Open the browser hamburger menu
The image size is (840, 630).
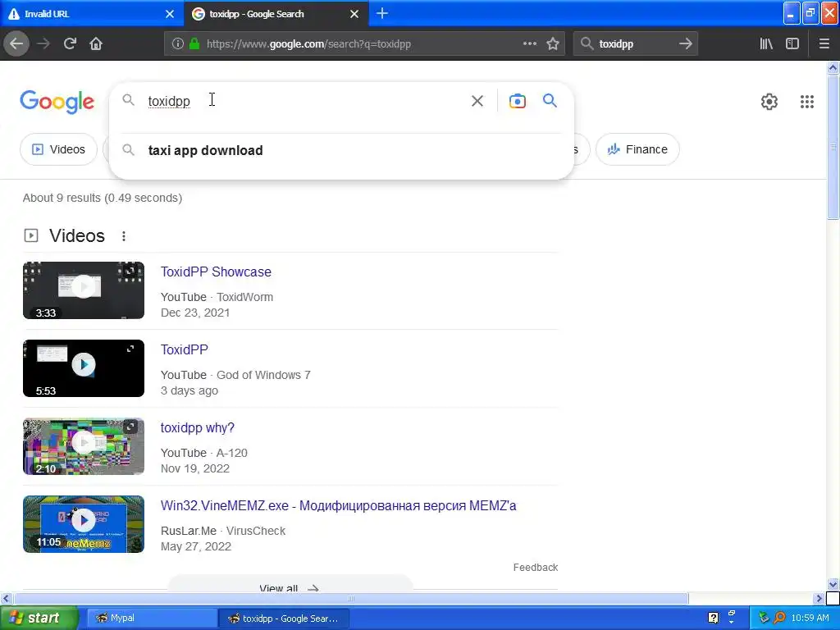(x=824, y=44)
